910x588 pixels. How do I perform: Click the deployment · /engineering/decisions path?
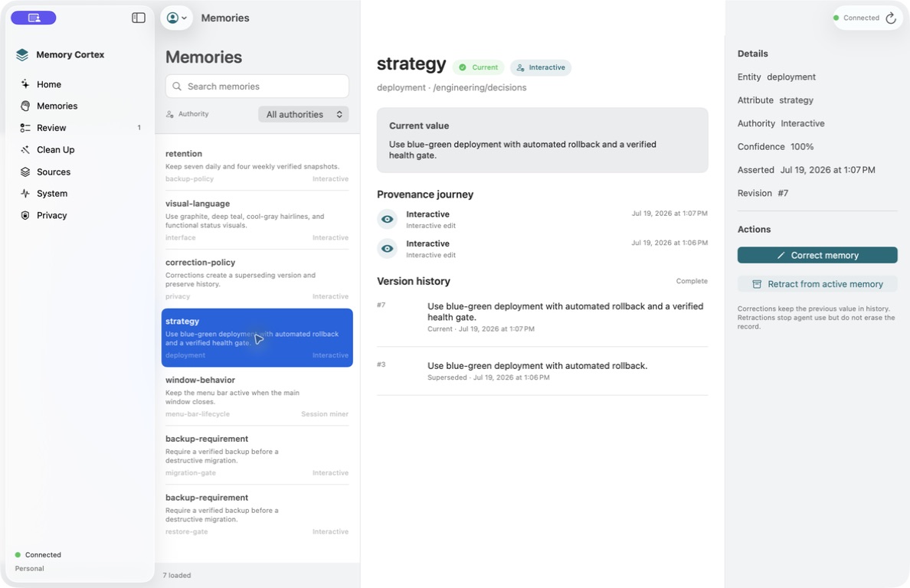coord(451,87)
